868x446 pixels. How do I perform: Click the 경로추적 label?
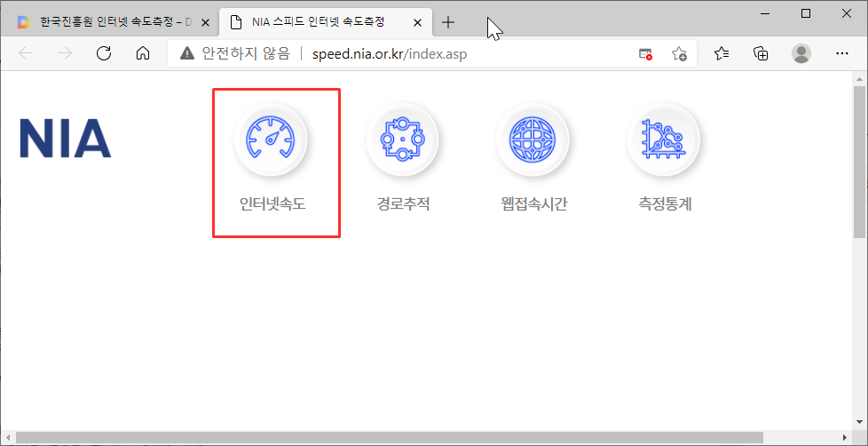pos(403,204)
